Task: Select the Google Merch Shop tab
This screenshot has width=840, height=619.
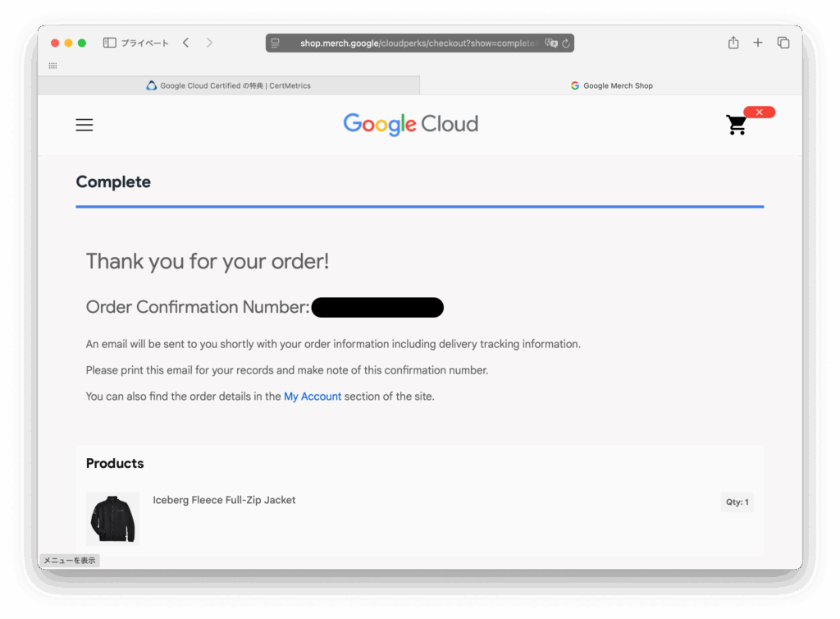Action: pos(611,85)
